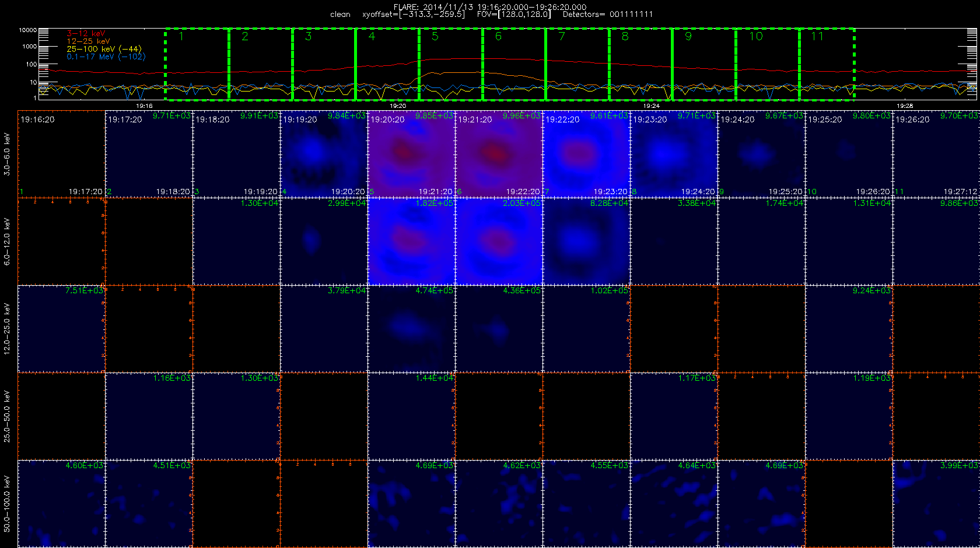This screenshot has width=980, height=548.
Task: Click the 19:20 time axis label
Action: point(398,106)
